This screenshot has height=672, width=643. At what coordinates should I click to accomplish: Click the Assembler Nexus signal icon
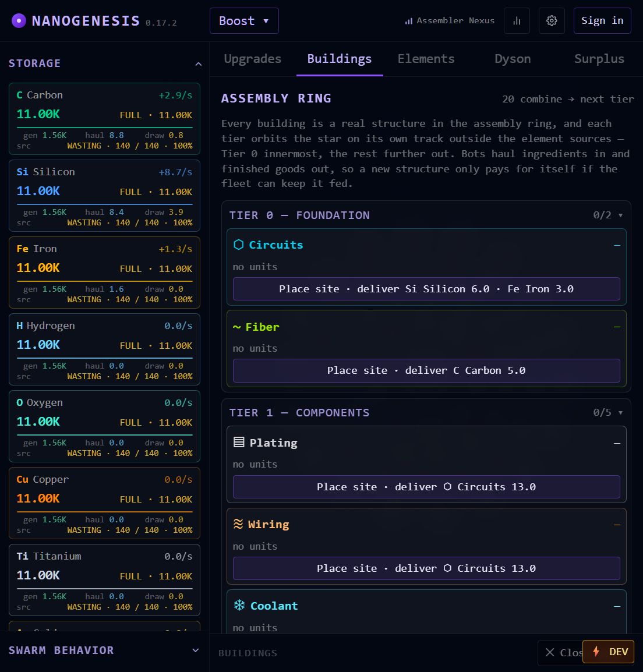408,20
